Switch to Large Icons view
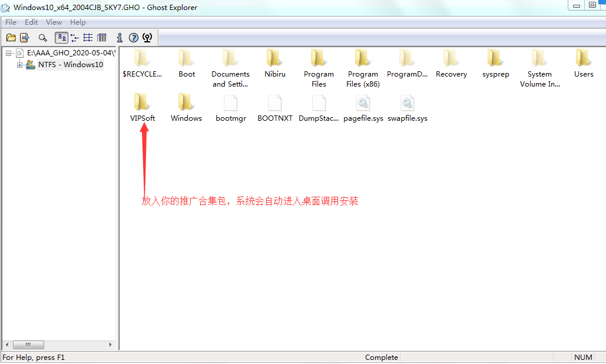606x364 pixels. [x=61, y=38]
